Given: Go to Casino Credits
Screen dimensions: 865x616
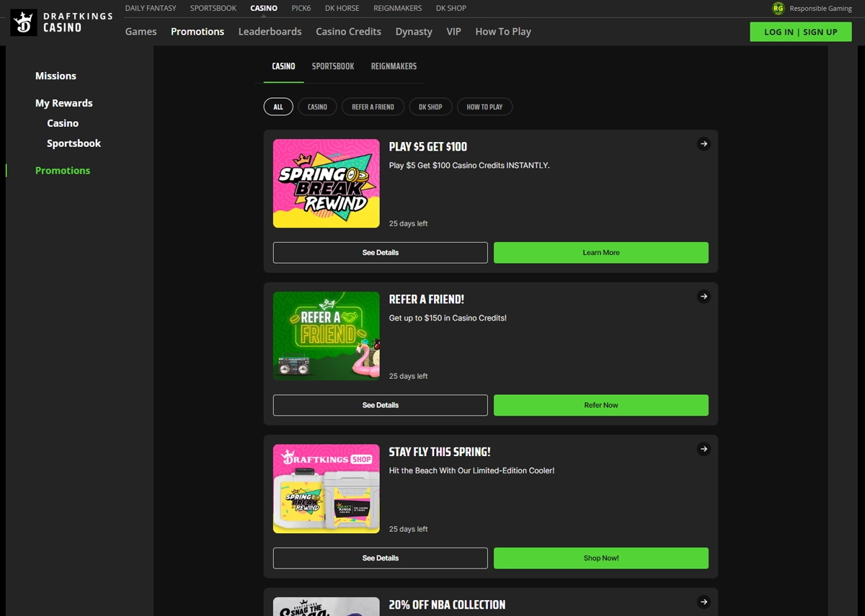Looking at the screenshot, I should (348, 32).
